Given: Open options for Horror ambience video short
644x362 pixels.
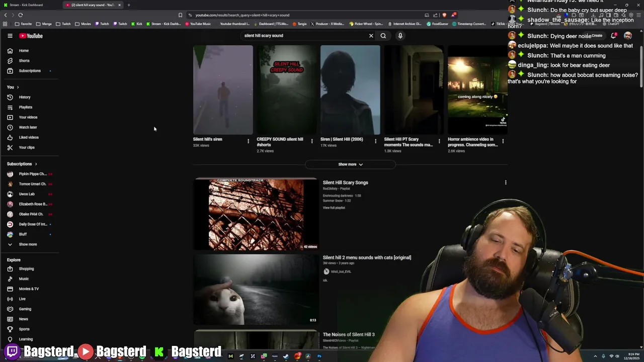Looking at the screenshot, I should (503, 141).
